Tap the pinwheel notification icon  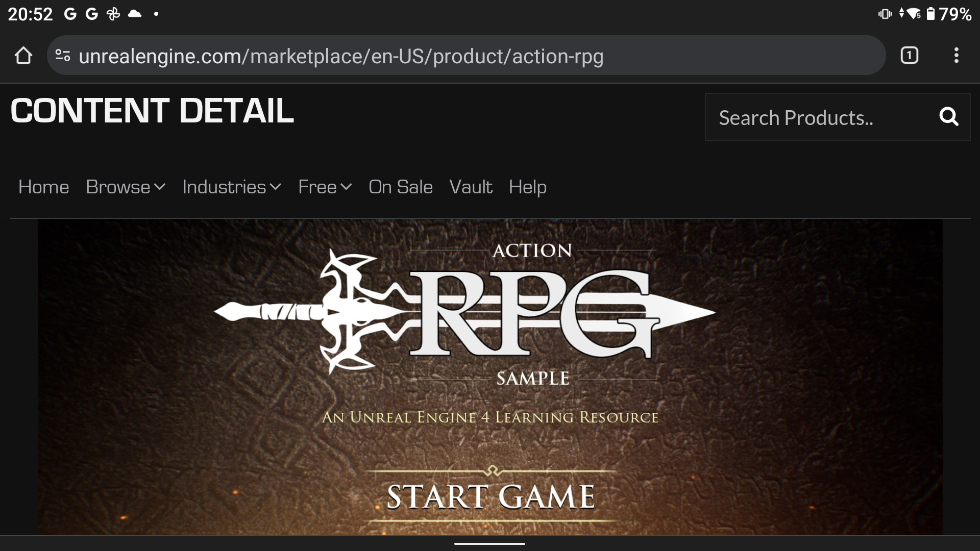[x=113, y=14]
